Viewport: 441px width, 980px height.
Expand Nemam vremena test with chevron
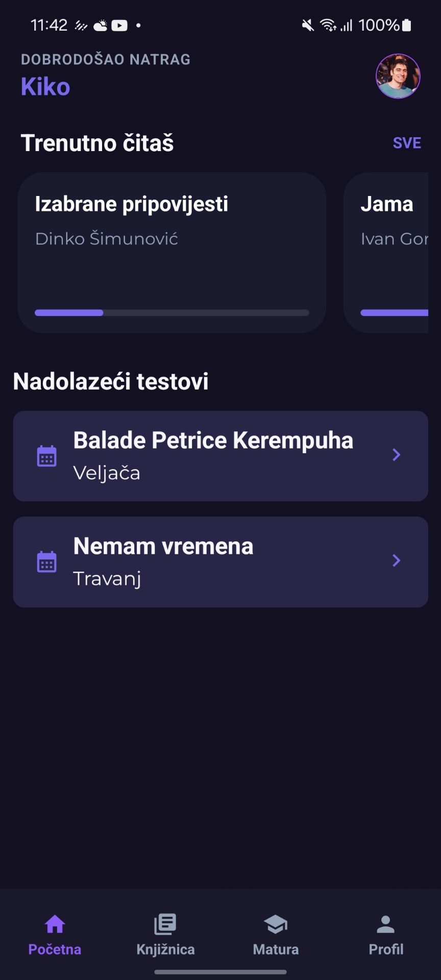click(396, 560)
